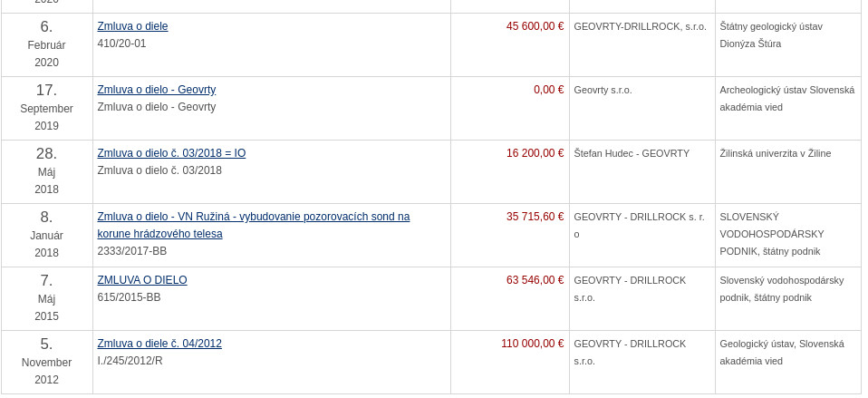
Task: Click customer "Žilinská univerzita v Žiline"
Action: point(775,153)
